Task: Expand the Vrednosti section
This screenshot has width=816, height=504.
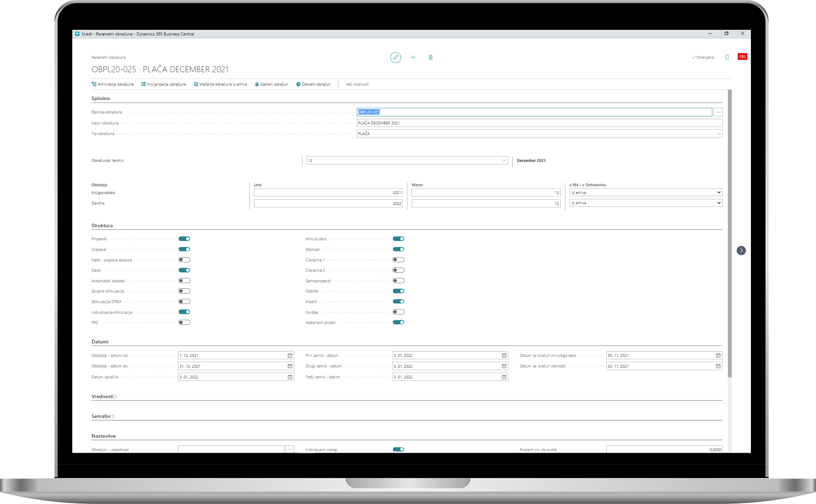Action: point(104,396)
